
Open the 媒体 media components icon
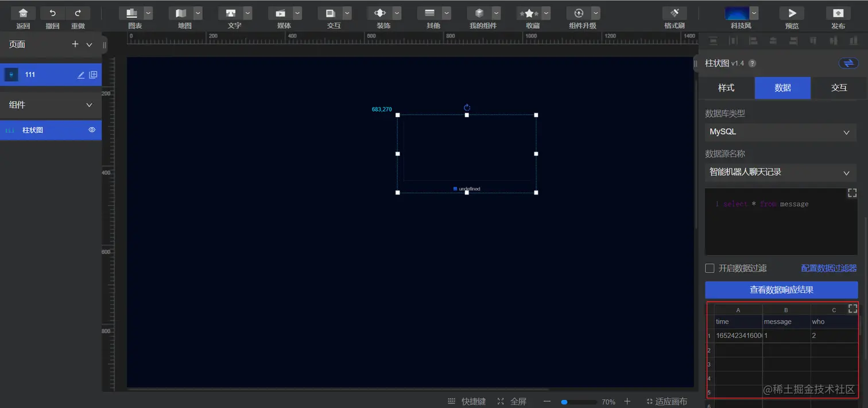point(280,13)
